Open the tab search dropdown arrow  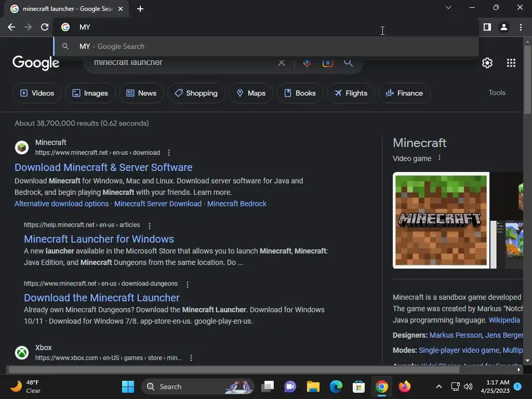[x=448, y=7]
